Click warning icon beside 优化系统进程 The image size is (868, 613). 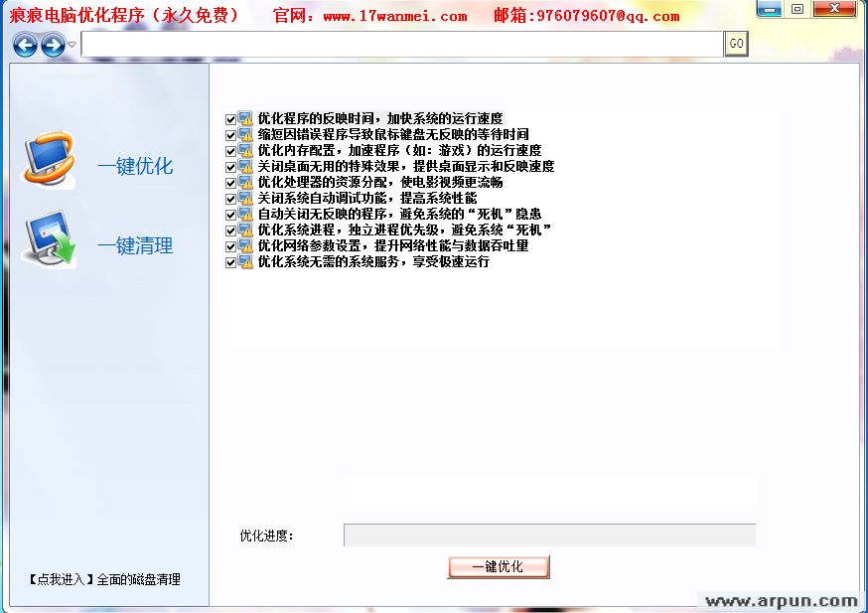(x=245, y=230)
